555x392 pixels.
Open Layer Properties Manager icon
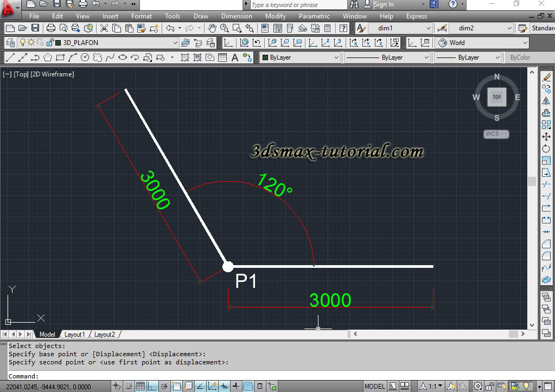(10, 43)
